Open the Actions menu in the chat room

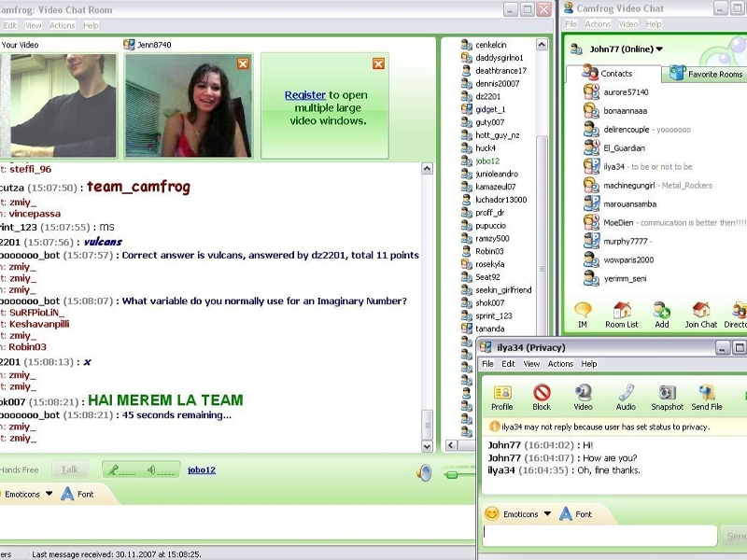[63, 25]
